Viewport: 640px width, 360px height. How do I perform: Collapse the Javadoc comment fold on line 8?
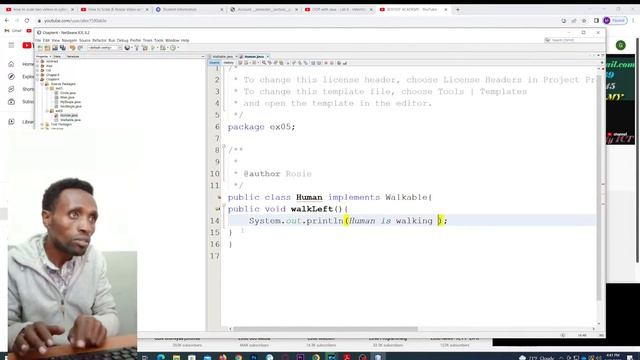pos(224,146)
